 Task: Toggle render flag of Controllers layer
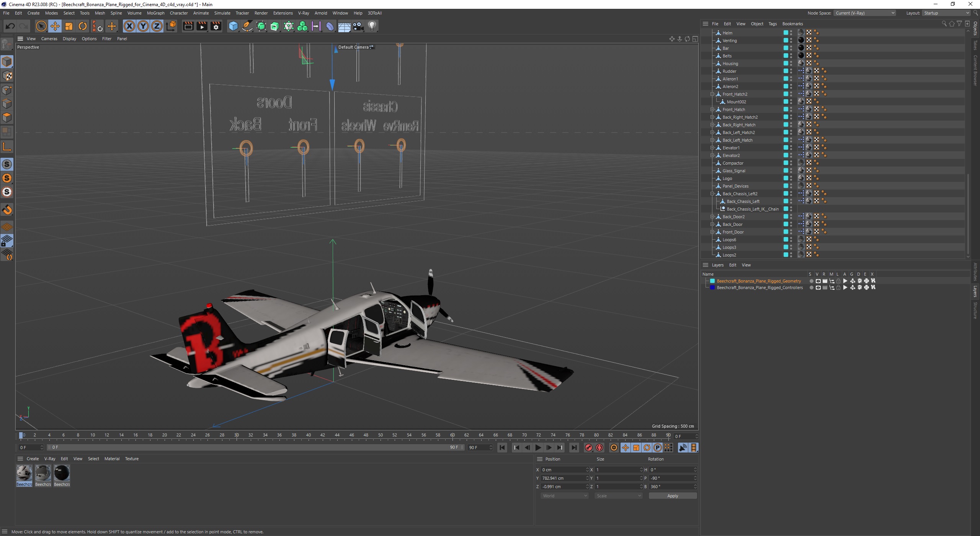(825, 288)
